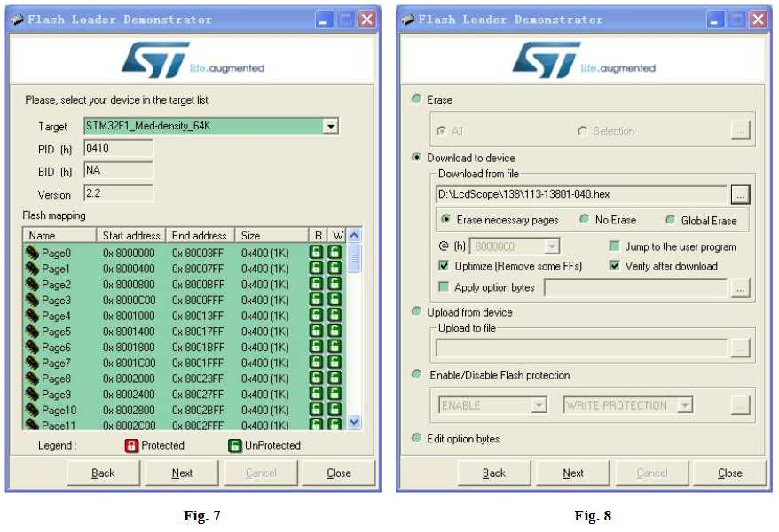
Task: Click Back in device selection window
Action: pos(103,473)
